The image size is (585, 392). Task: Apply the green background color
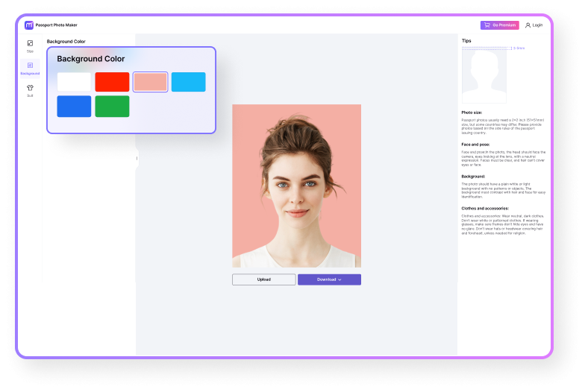(112, 107)
